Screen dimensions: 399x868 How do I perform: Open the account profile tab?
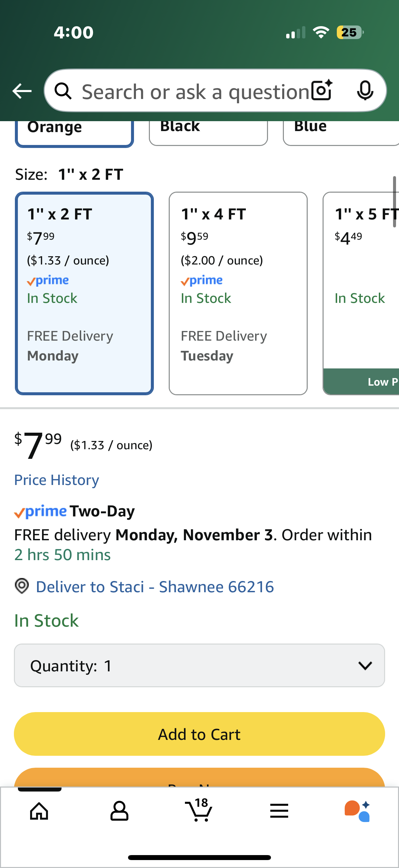click(x=119, y=811)
